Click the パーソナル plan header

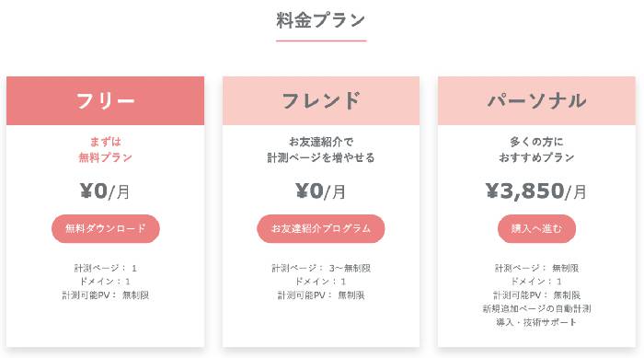point(536,100)
